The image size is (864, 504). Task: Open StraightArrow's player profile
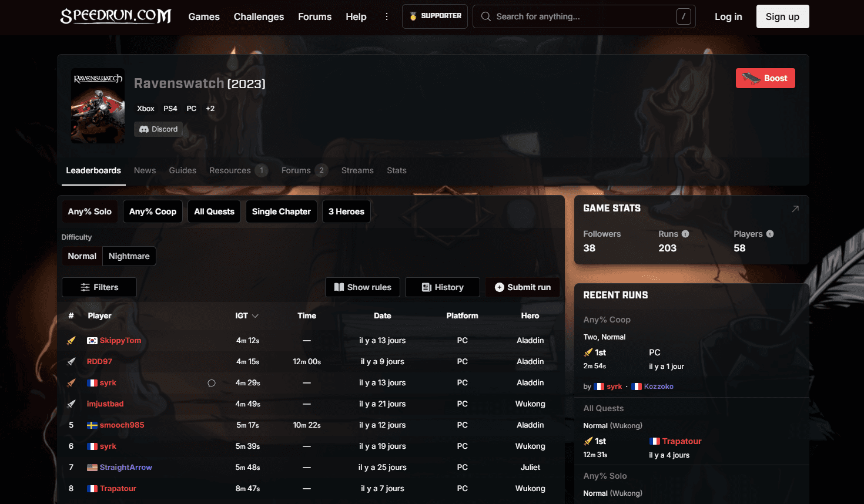coord(126,468)
